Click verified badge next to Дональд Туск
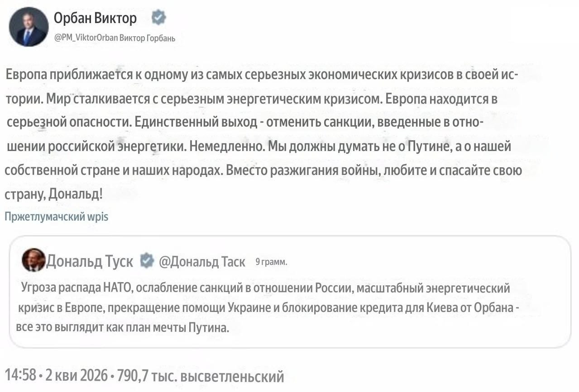 (x=146, y=260)
